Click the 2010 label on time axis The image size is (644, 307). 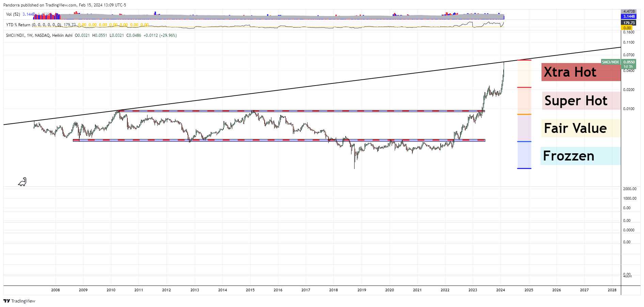pyautogui.click(x=111, y=290)
